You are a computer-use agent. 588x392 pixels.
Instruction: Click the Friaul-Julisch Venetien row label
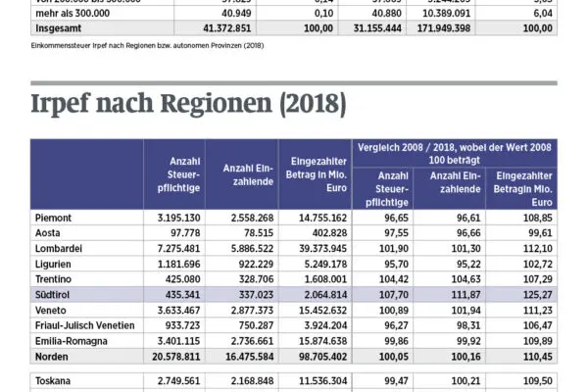click(x=83, y=324)
